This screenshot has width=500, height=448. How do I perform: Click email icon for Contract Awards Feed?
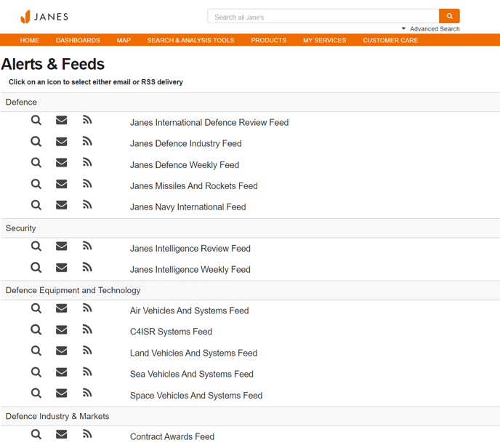(62, 434)
